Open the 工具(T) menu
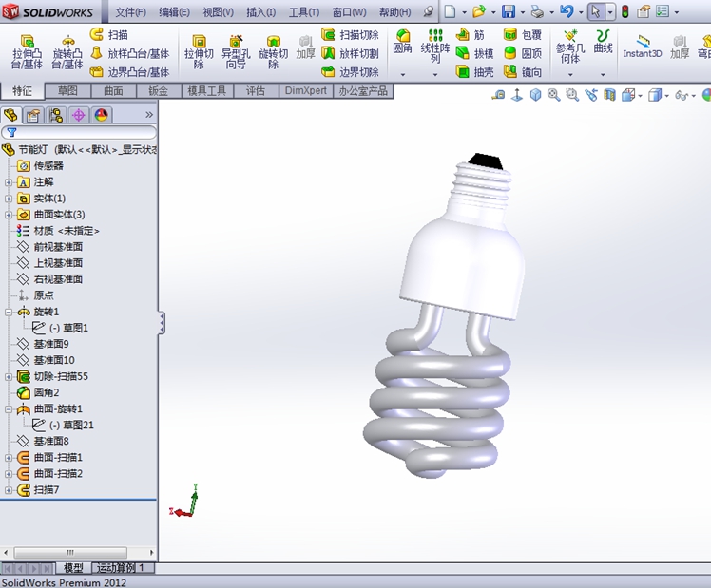 pos(303,12)
